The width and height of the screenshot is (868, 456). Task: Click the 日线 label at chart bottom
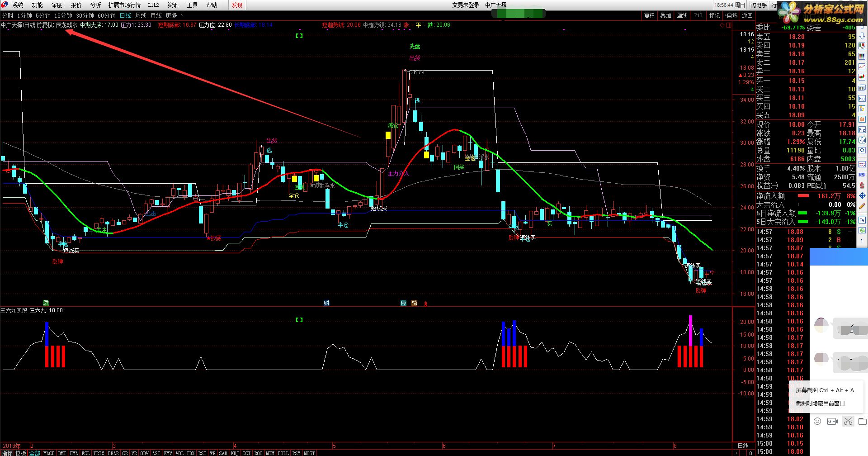pyautogui.click(x=743, y=446)
